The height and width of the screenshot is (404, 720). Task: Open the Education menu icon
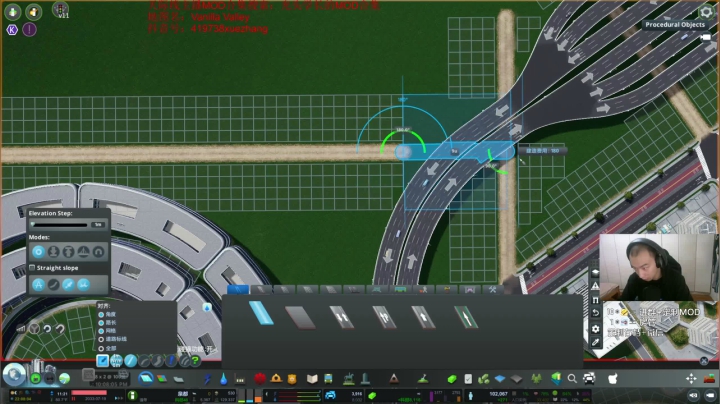coord(312,379)
